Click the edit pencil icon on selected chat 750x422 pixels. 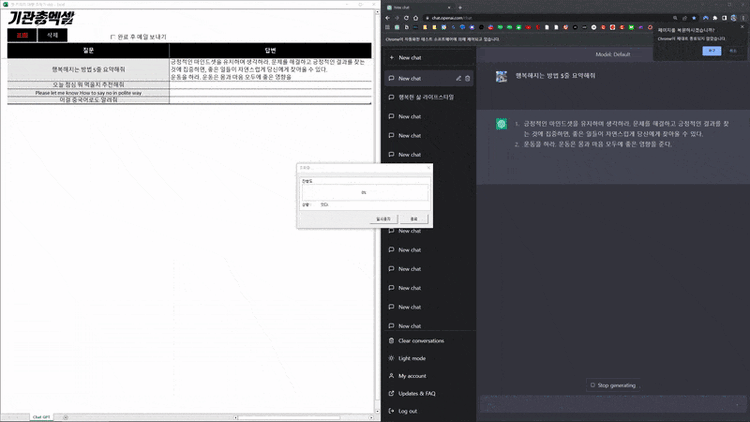click(x=458, y=78)
